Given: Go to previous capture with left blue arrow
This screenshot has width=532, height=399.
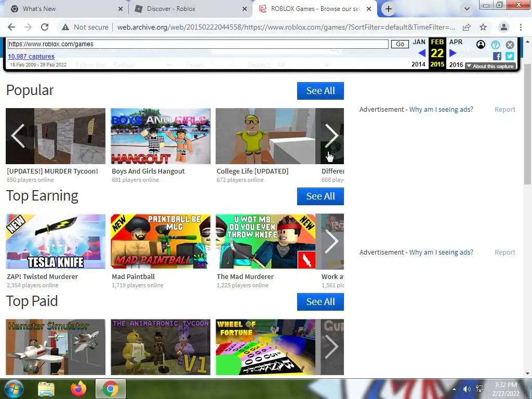Looking at the screenshot, I should [x=422, y=53].
